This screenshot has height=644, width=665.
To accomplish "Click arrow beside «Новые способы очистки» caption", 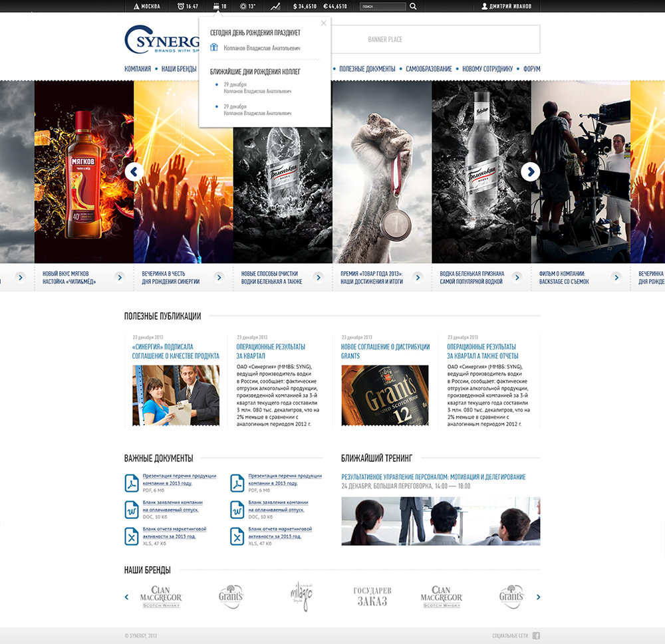I will tap(318, 277).
